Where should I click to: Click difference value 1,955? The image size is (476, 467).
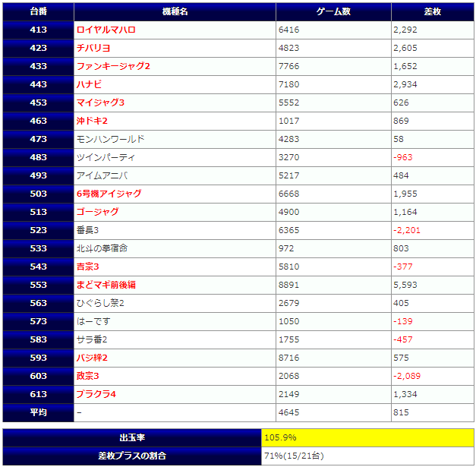tap(405, 194)
